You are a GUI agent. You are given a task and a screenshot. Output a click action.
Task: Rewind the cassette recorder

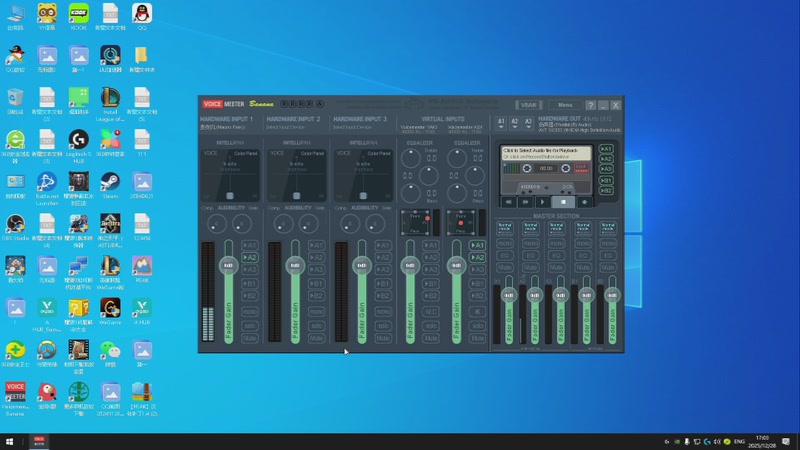coord(509,202)
